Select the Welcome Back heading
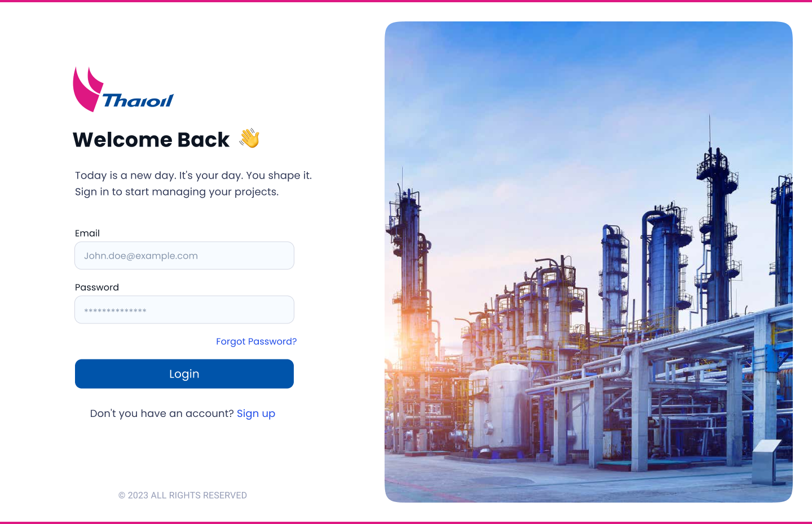This screenshot has width=812, height=524. (151, 140)
